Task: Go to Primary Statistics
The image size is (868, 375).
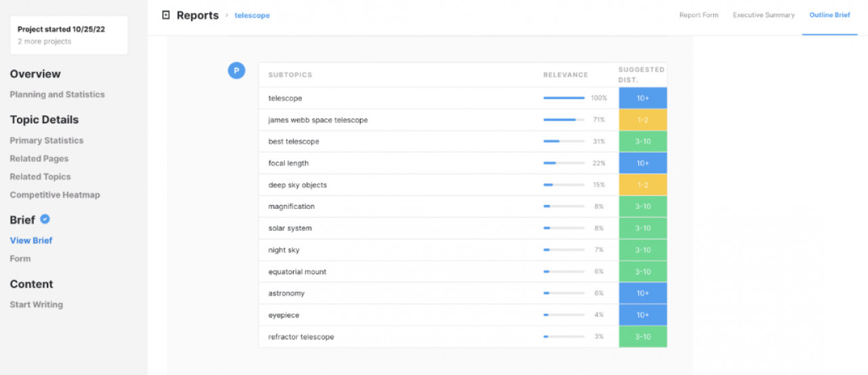Action: [46, 140]
